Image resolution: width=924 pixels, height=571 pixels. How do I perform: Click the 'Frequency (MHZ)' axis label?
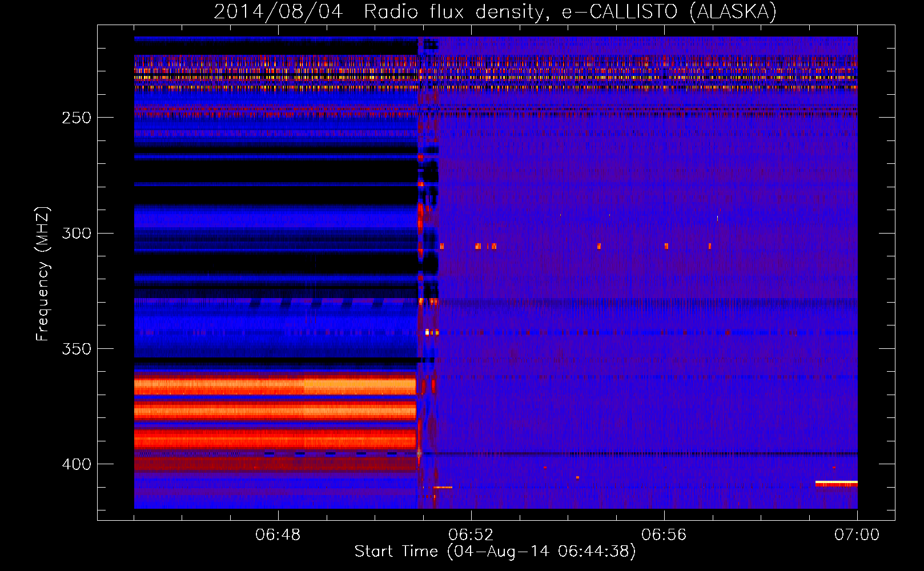point(43,274)
